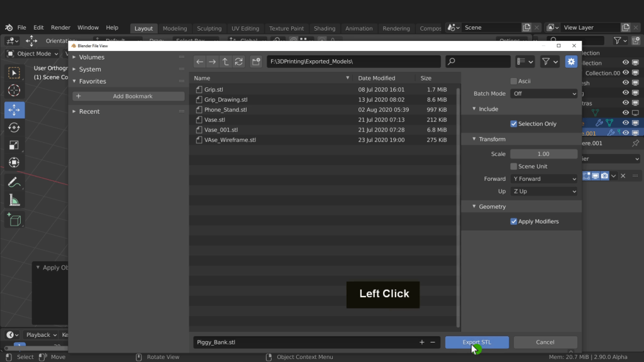This screenshot has height=362, width=644.
Task: Collapse the Transform section
Action: pos(492,139)
